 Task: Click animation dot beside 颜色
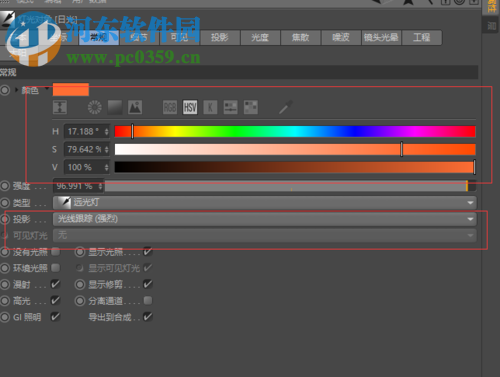click(x=5, y=90)
